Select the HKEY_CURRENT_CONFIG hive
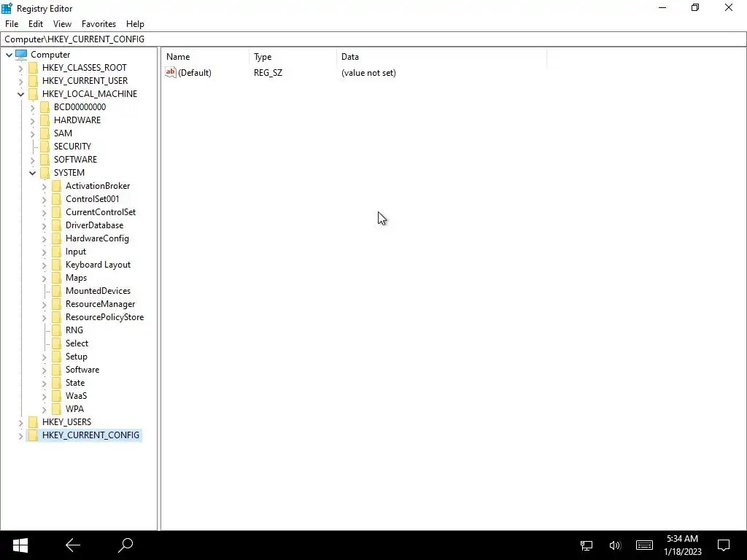 pos(90,435)
